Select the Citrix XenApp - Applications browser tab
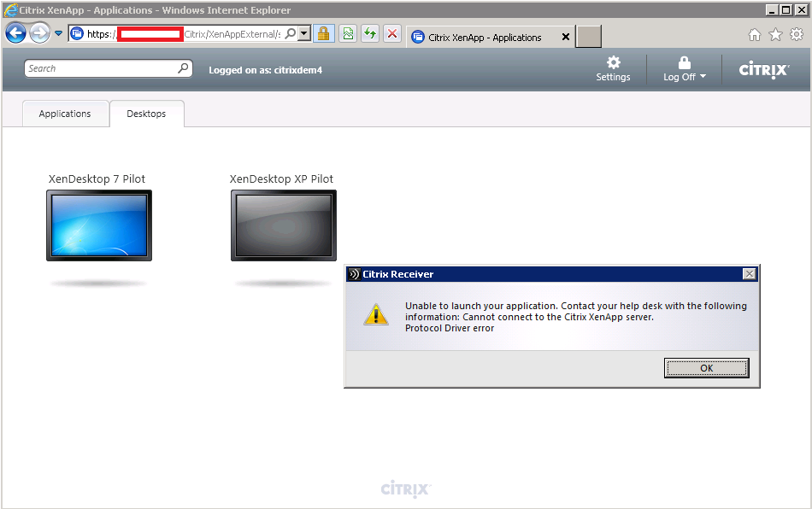The image size is (812, 509). 484,38
